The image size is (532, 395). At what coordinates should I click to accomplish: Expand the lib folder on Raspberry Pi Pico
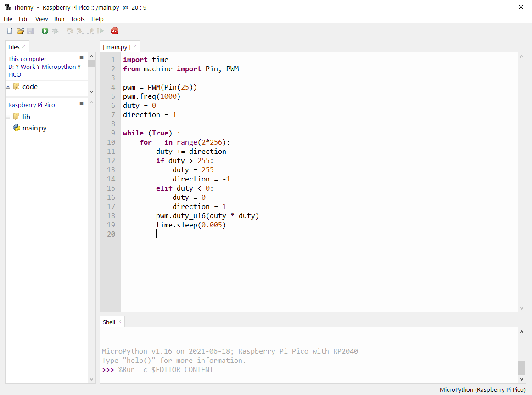point(7,117)
